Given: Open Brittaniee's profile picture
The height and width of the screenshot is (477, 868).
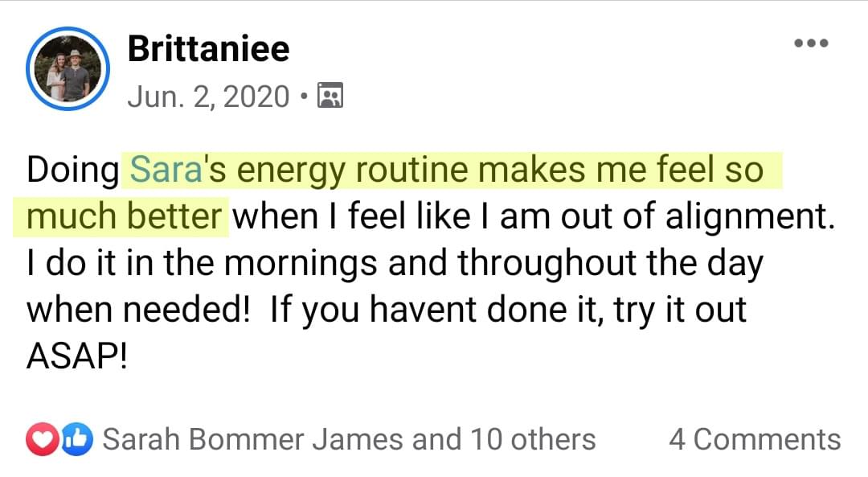Looking at the screenshot, I should (x=68, y=68).
